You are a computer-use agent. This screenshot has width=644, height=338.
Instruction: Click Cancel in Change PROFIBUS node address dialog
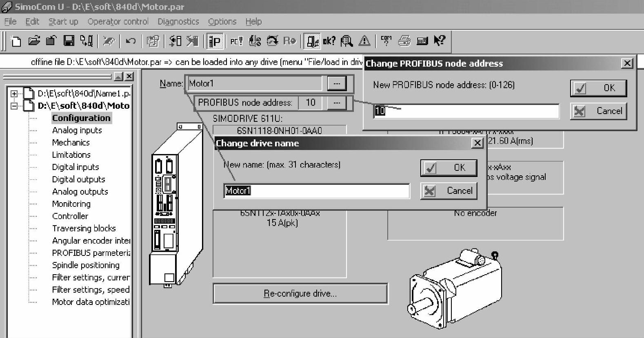coord(598,111)
